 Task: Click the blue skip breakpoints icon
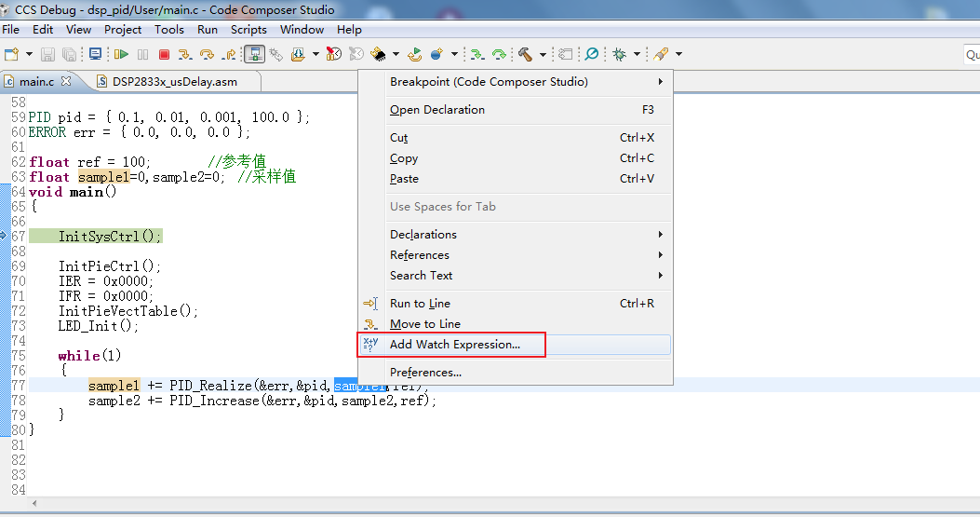tap(591, 54)
